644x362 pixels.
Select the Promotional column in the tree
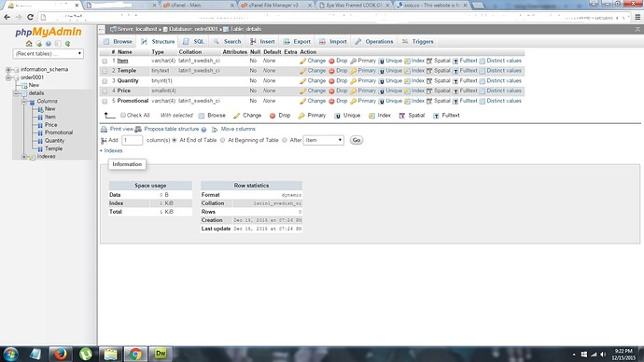pos(59,132)
